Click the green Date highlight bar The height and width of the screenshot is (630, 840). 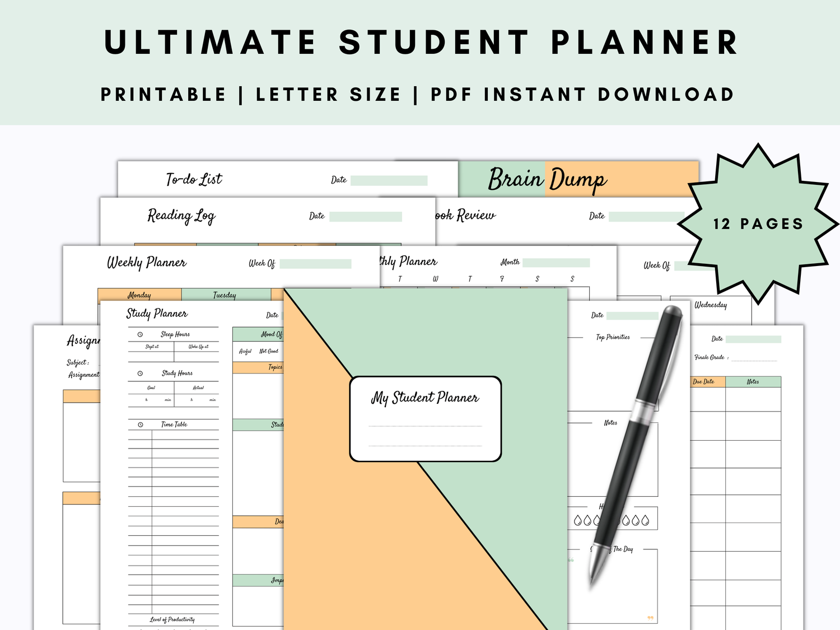click(753, 339)
